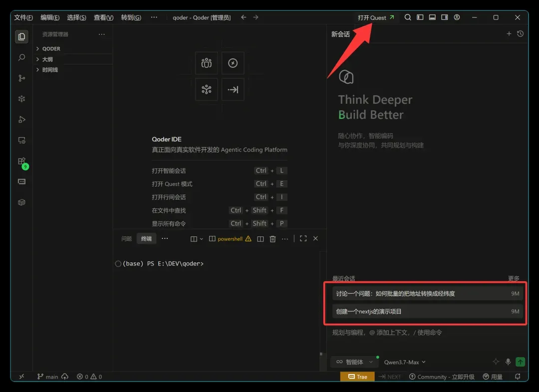Click the microphone voice input icon
Screen dimensions: 539x392
(x=508, y=362)
